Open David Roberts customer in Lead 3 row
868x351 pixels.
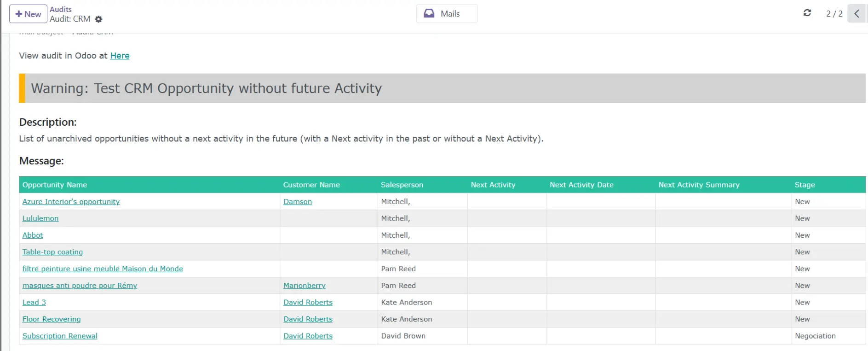[x=308, y=303]
